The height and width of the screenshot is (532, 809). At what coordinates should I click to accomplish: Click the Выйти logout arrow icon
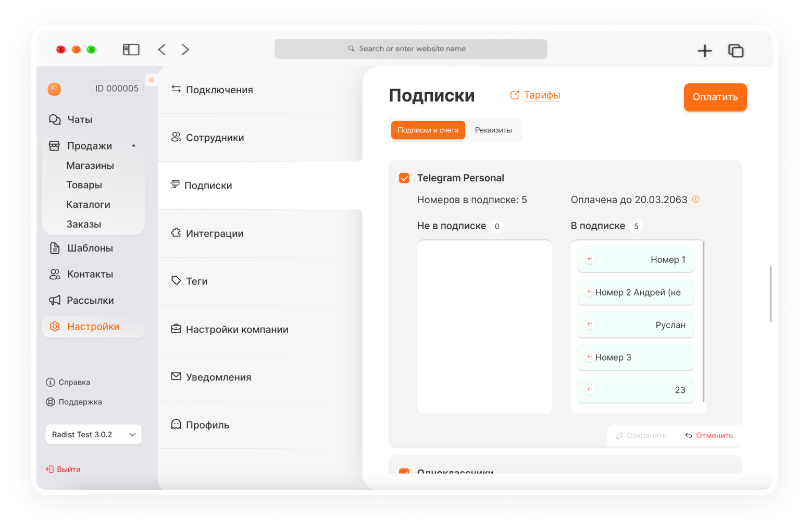coord(49,469)
